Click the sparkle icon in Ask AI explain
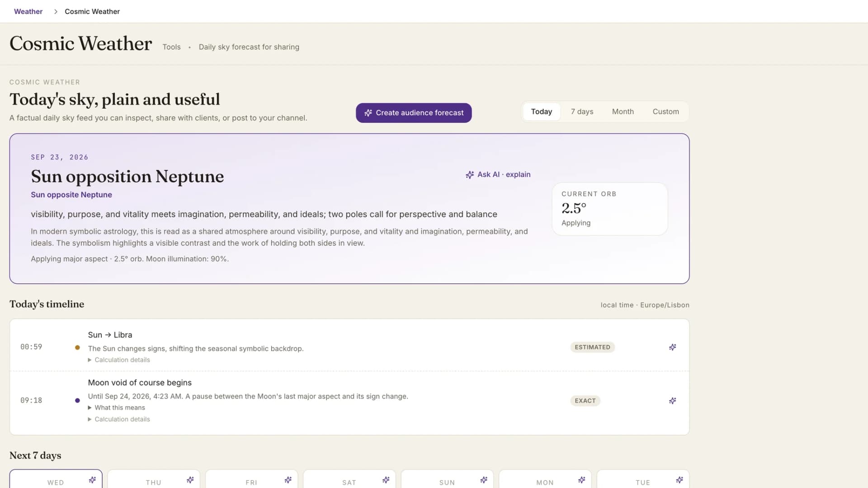This screenshot has height=488, width=868. (x=470, y=175)
